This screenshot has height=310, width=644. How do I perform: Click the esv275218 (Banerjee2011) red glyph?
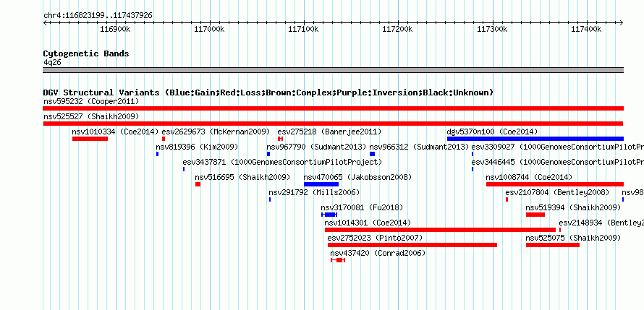281,139
